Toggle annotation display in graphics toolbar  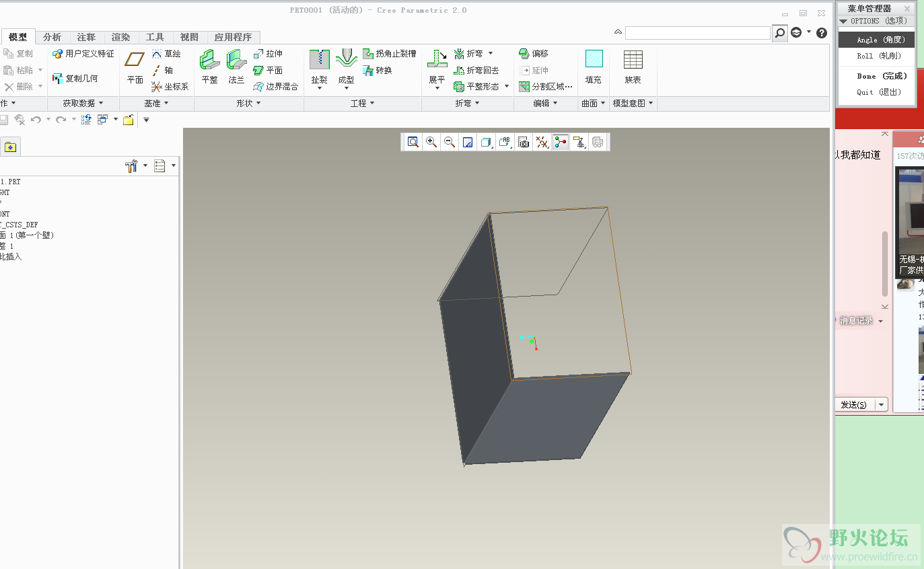click(x=578, y=142)
